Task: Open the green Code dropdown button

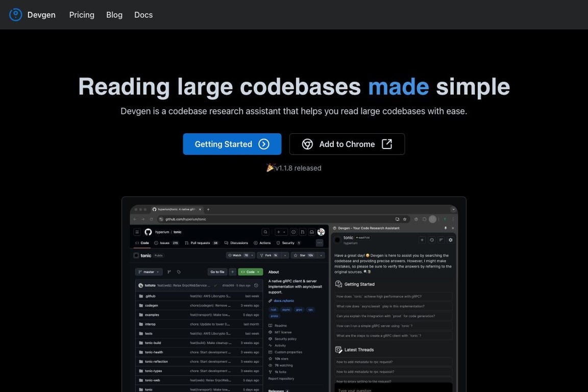Action: point(251,272)
